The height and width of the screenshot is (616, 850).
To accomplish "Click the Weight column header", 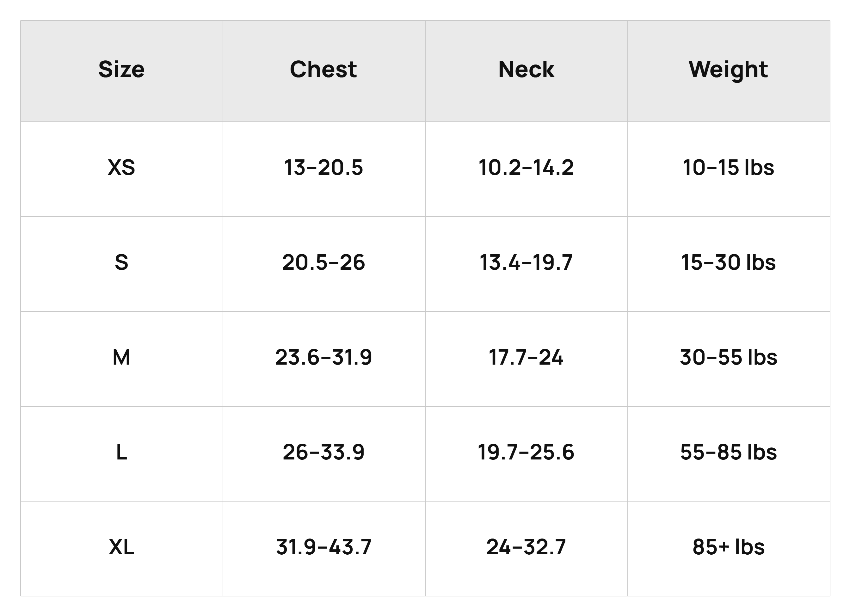I will (728, 71).
